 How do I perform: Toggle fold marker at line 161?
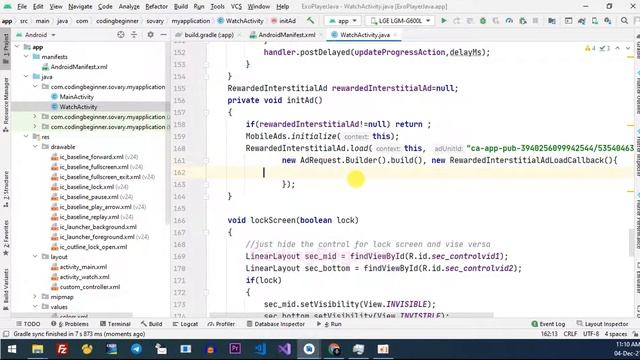coord(206,160)
